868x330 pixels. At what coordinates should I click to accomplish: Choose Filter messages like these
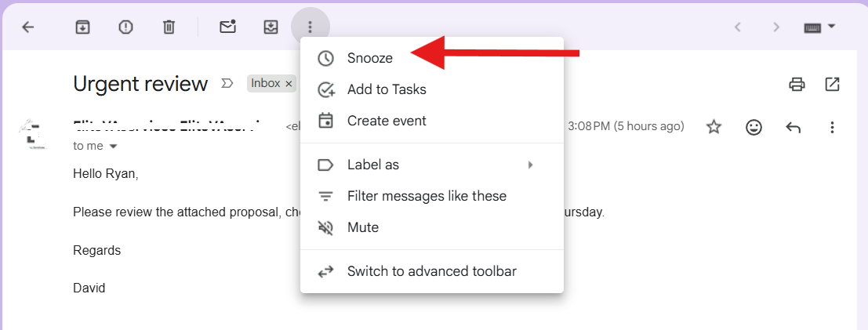coord(432,195)
